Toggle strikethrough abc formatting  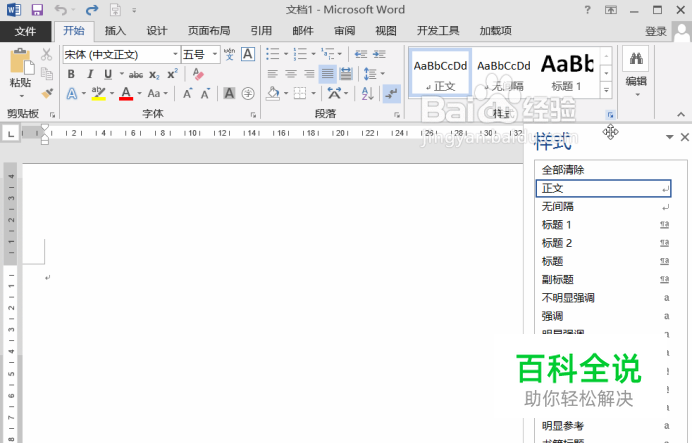point(135,75)
